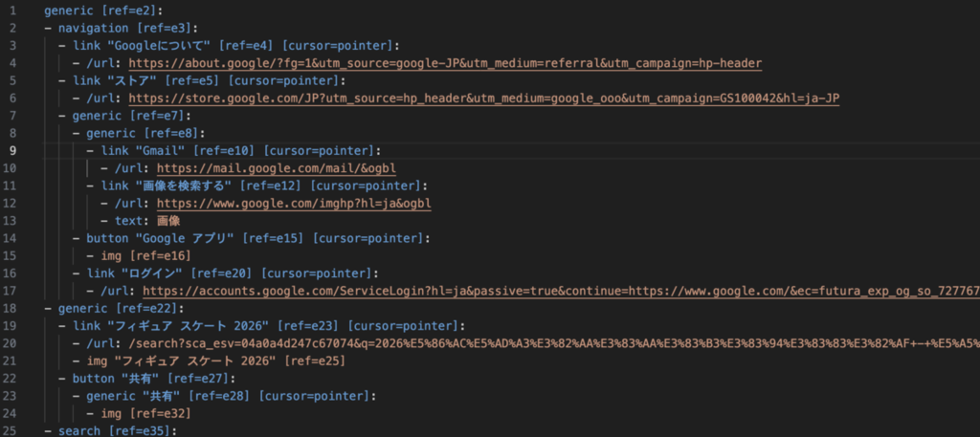
Task: Click 'generic [ref=e7]' text
Action: point(131,116)
